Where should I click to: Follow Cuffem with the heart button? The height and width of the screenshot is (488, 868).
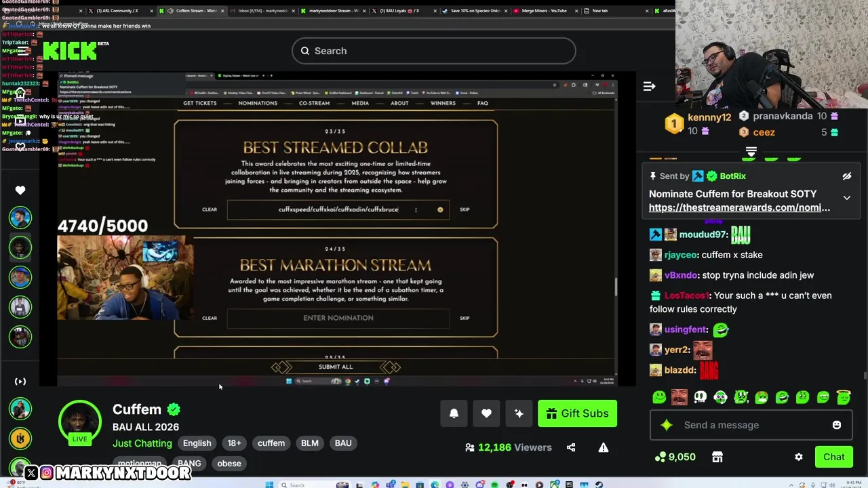pyautogui.click(x=486, y=413)
